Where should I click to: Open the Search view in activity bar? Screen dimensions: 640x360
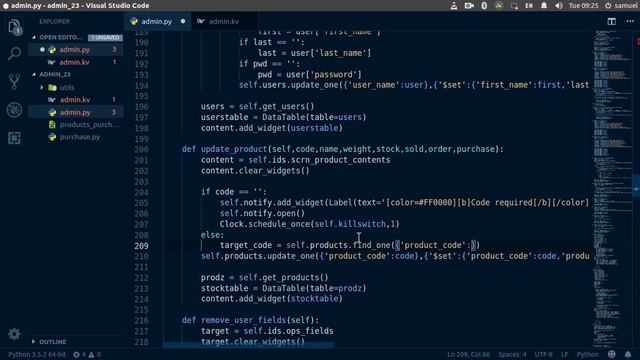(x=14, y=54)
